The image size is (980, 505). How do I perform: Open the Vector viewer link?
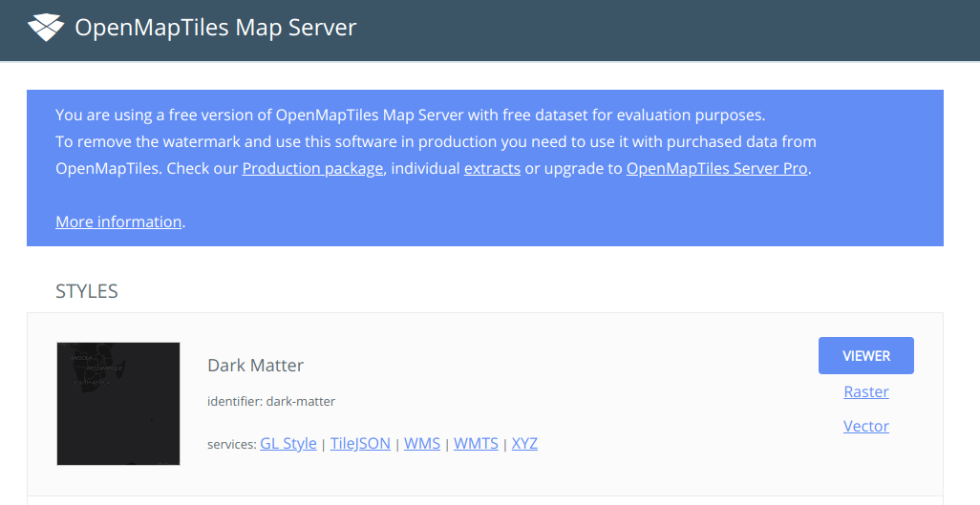pyautogui.click(x=866, y=426)
